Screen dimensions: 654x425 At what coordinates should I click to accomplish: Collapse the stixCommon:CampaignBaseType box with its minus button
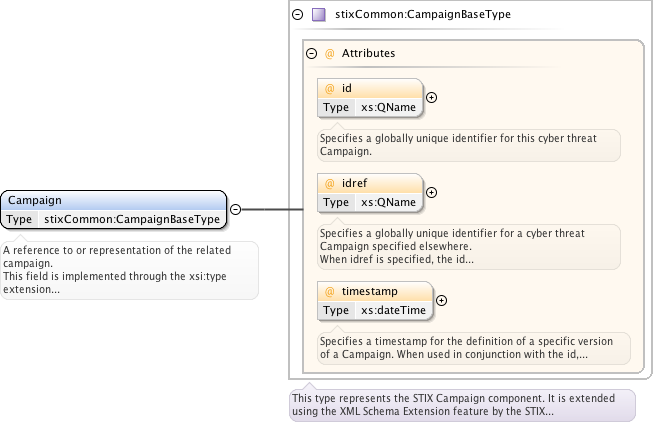click(297, 15)
